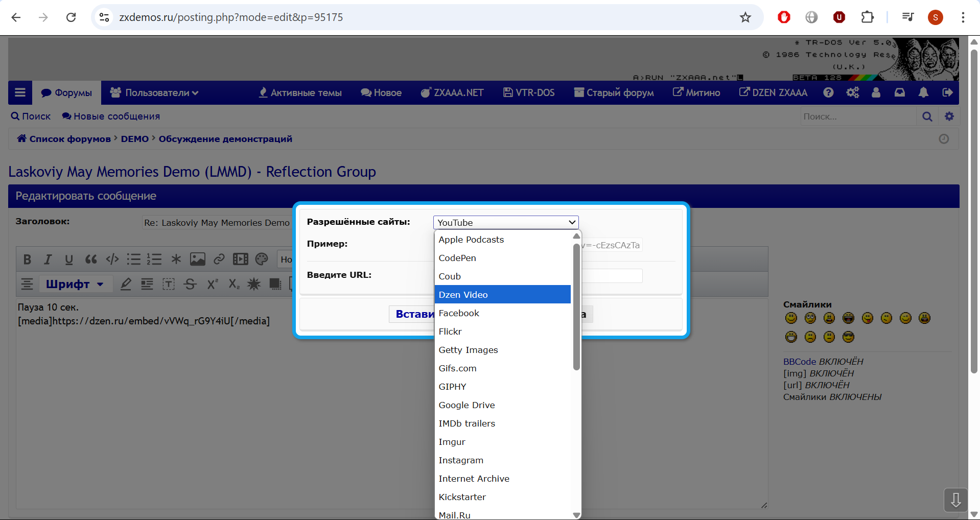This screenshot has height=520, width=980.
Task: Insert a quote block
Action: [91, 259]
